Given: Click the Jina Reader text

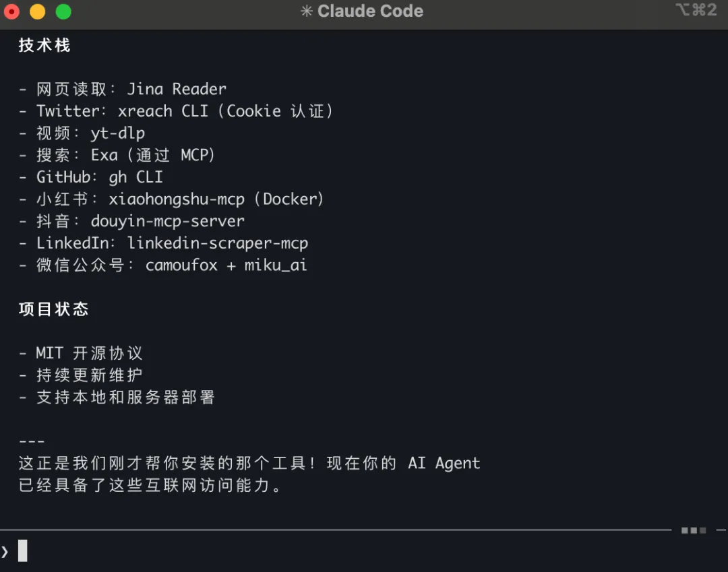Looking at the screenshot, I should click(x=177, y=89).
